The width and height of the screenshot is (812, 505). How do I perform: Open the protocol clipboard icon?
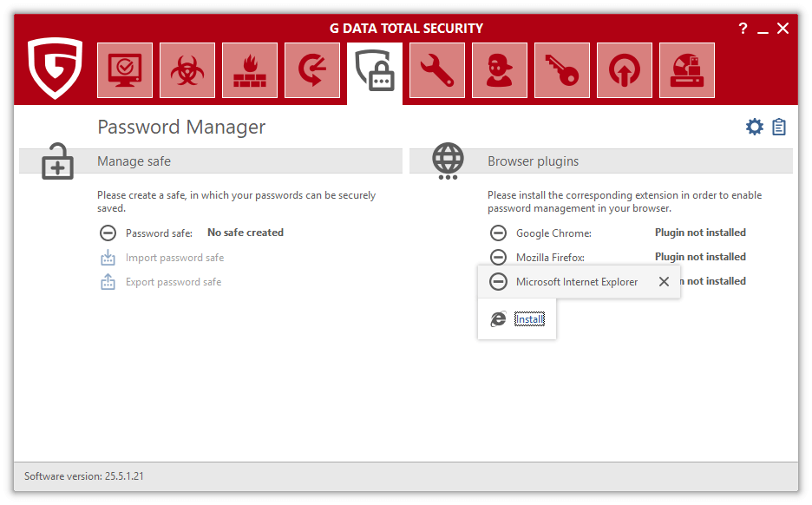coord(779,127)
